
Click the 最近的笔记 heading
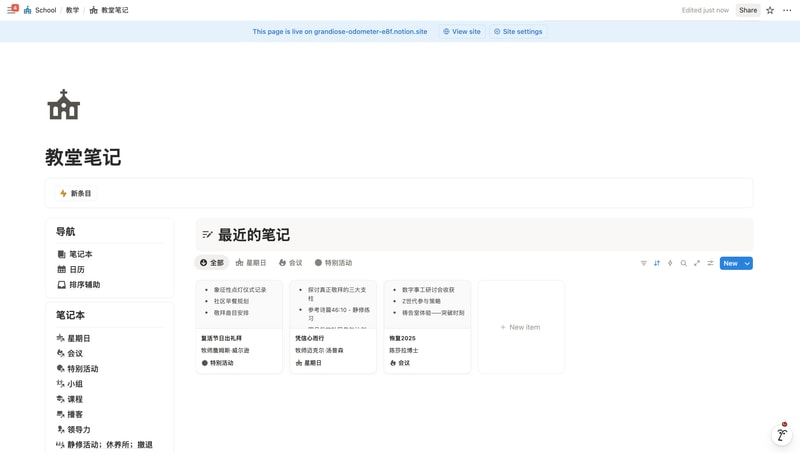254,235
